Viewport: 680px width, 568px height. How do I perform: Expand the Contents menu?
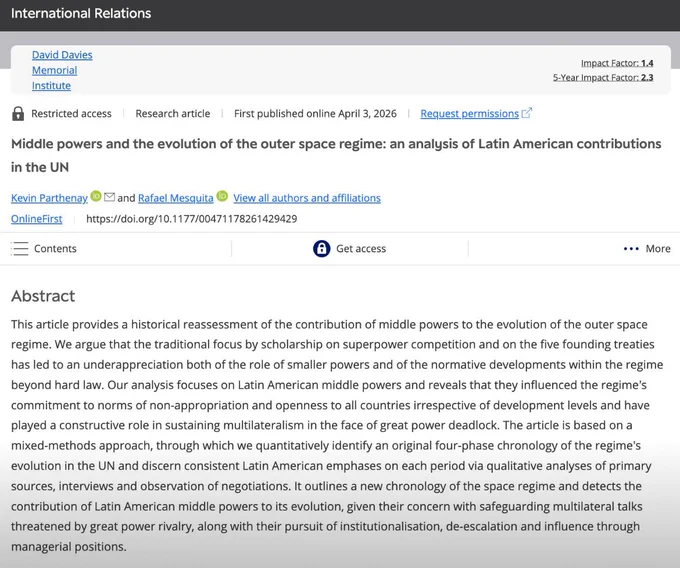44,248
